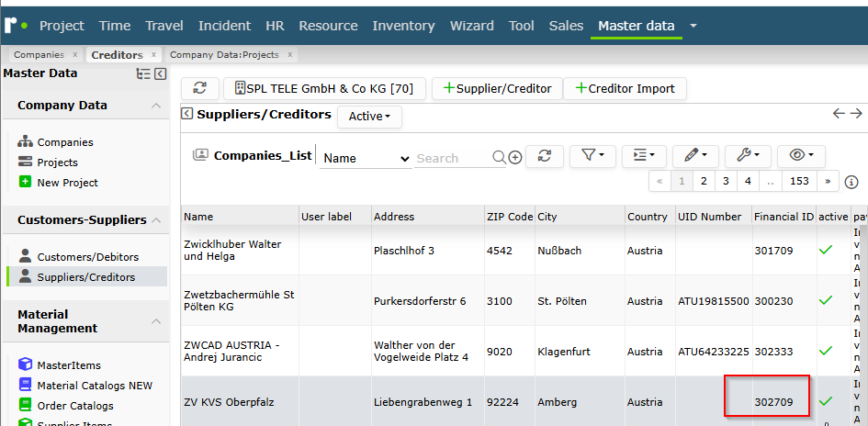
Task: Open the Active status dropdown
Action: 369,117
